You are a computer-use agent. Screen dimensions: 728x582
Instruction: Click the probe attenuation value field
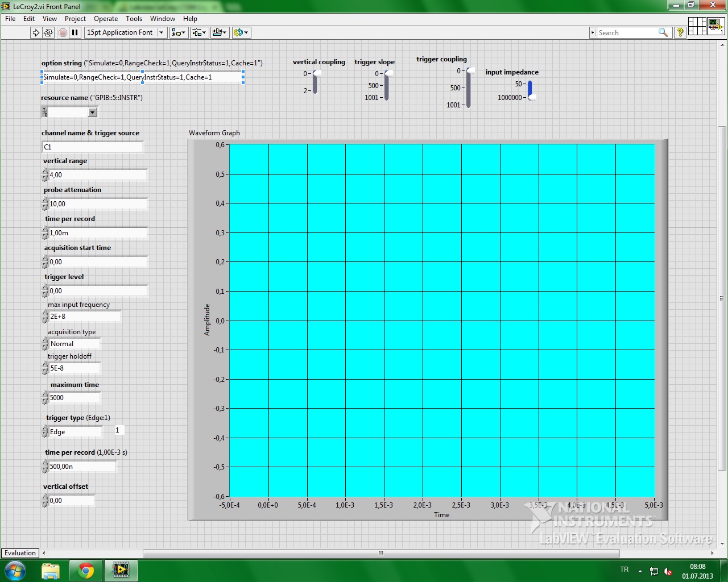tap(98, 204)
